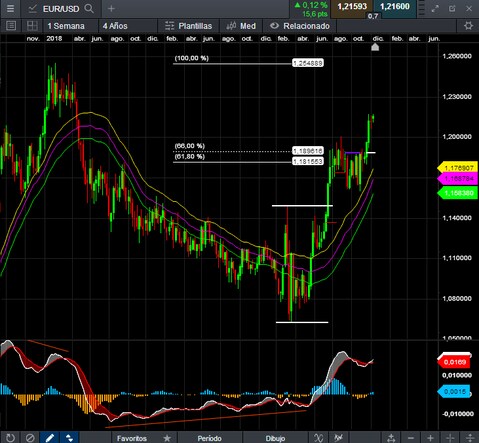
Task: Add a new chart tab with plus
Action: click(111, 9)
